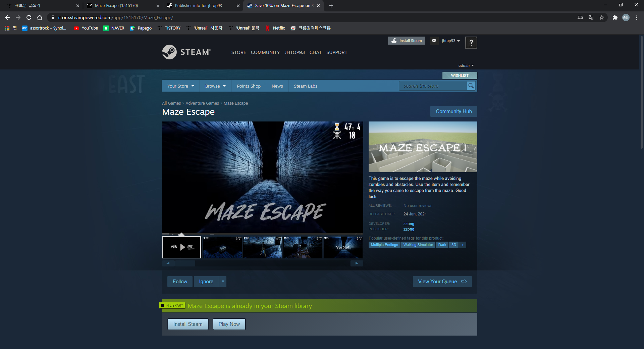Image resolution: width=644 pixels, height=349 pixels.
Task: Click the question mark help box
Action: (471, 43)
